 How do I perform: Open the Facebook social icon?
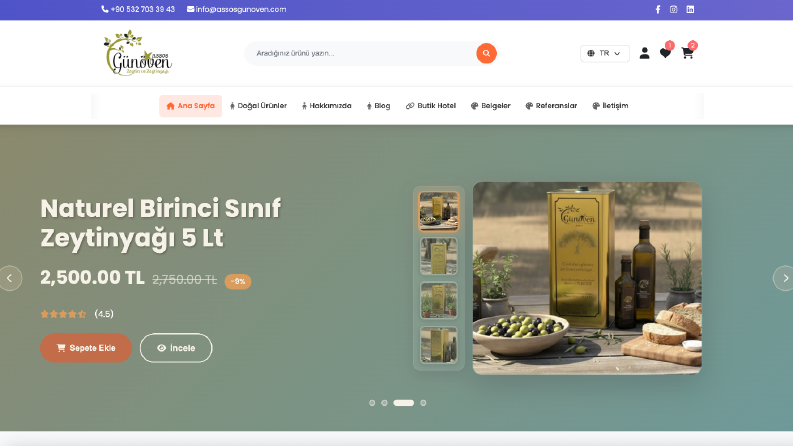coord(657,9)
